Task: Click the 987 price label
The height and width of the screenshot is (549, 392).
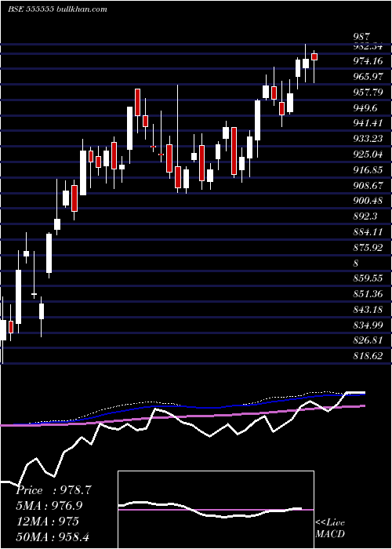Action: point(361,37)
